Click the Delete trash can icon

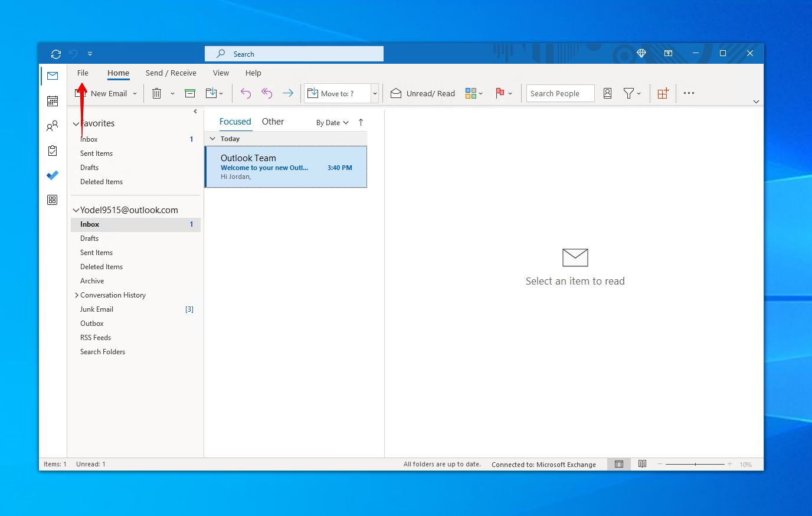[157, 93]
